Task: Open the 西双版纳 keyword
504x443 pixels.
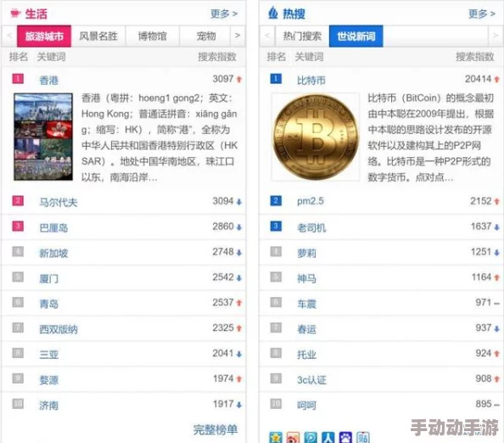Action: point(59,329)
